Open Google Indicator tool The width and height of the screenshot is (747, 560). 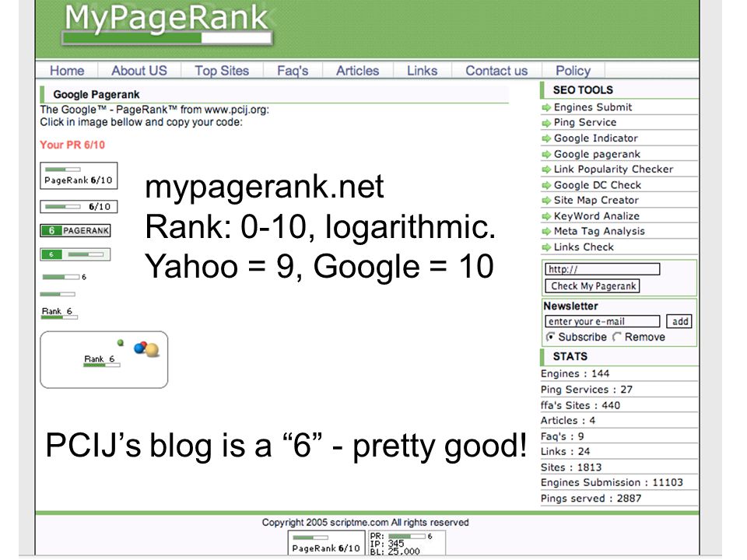pos(595,138)
